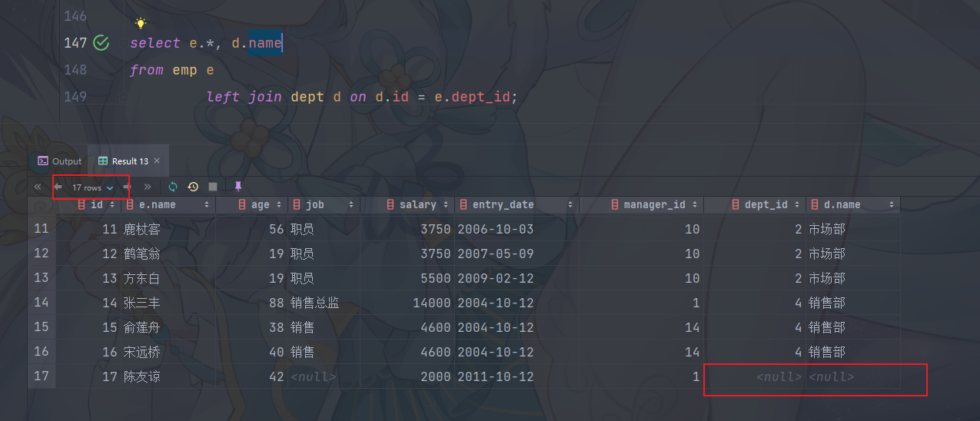The height and width of the screenshot is (421, 980).
Task: Select row number 14 in the gutter
Action: [x=42, y=303]
